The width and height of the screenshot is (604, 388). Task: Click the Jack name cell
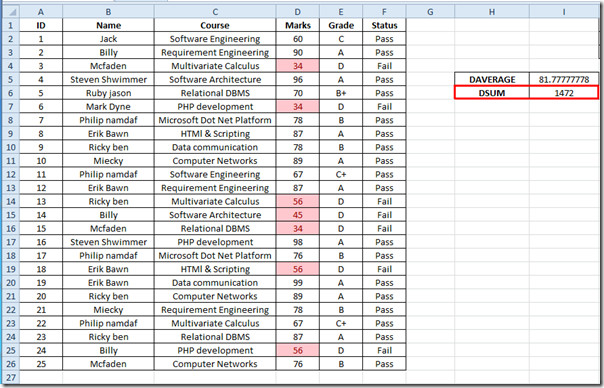pyautogui.click(x=108, y=39)
